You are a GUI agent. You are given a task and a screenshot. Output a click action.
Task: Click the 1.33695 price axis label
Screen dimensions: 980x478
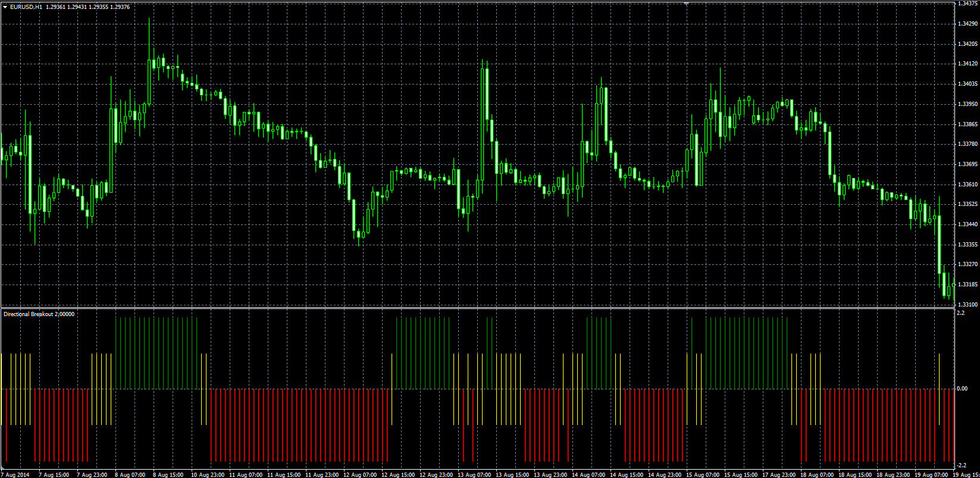click(968, 164)
